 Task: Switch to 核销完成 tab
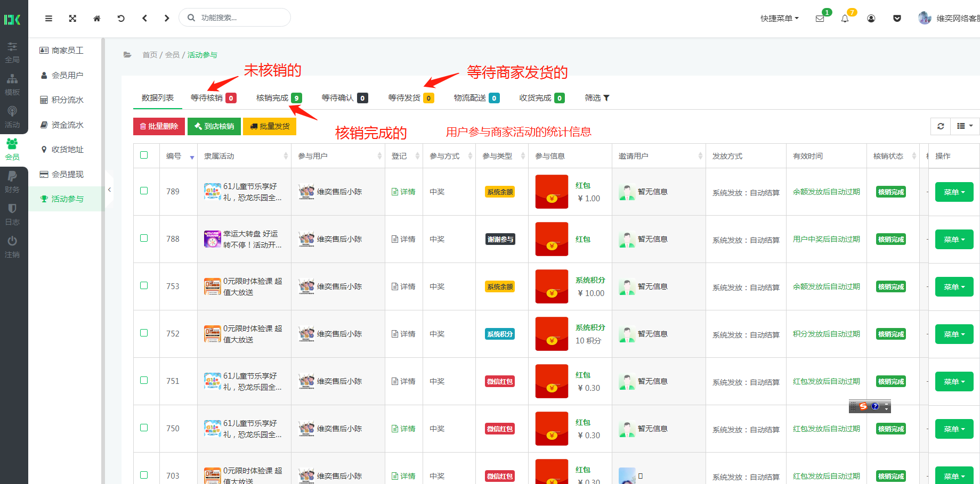coord(279,98)
